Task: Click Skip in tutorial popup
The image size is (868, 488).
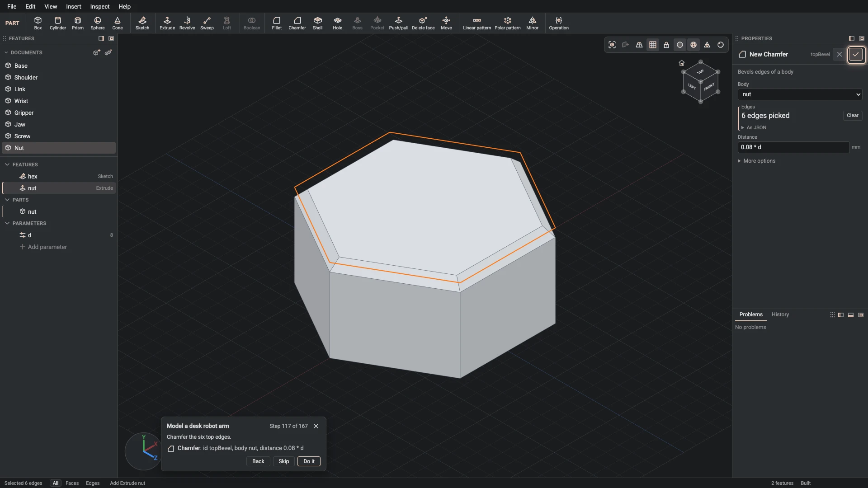Action: (x=284, y=461)
